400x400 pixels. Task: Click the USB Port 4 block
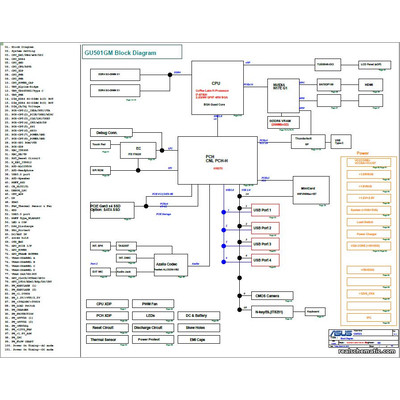tap(265, 260)
